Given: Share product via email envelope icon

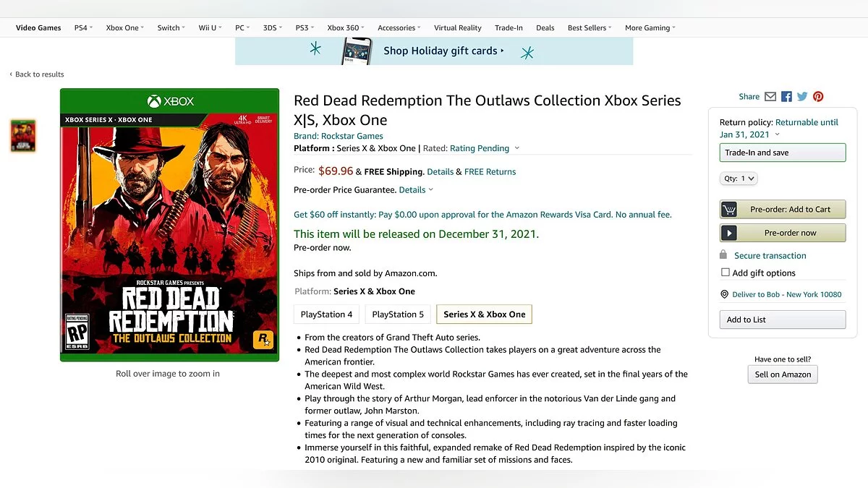Looking at the screenshot, I should [x=770, y=97].
